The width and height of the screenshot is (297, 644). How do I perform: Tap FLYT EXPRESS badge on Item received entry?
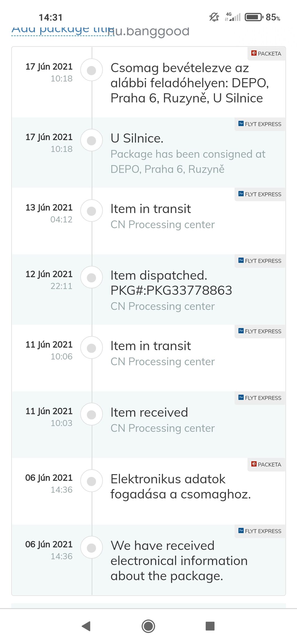coord(260,398)
